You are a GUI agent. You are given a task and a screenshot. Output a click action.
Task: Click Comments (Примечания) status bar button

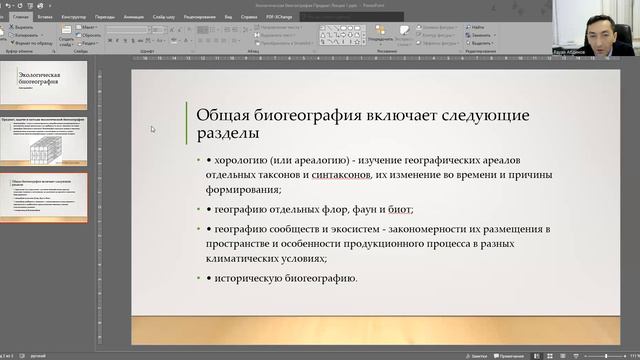point(509,356)
